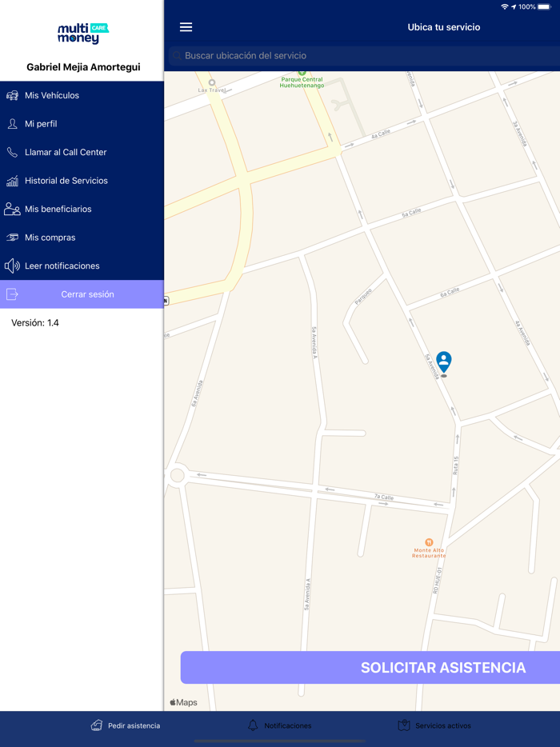
Task: Select Parque Central Huehuetenango marker
Action: 302,73
